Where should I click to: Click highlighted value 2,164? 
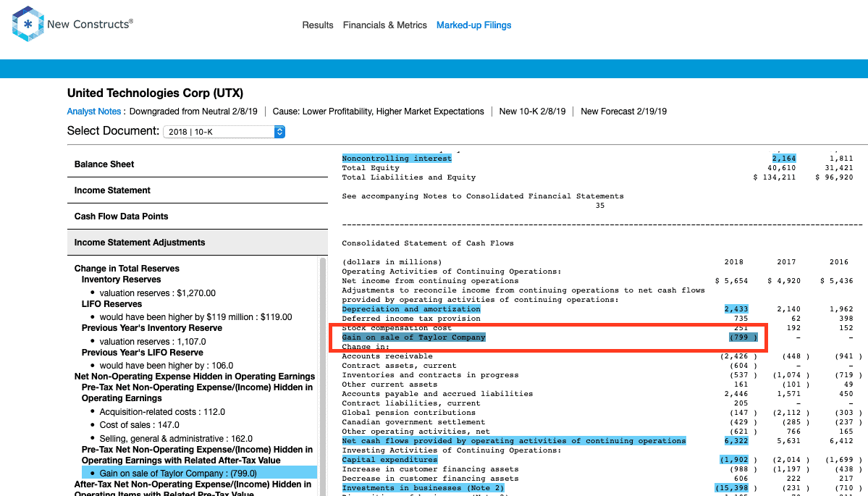click(784, 159)
